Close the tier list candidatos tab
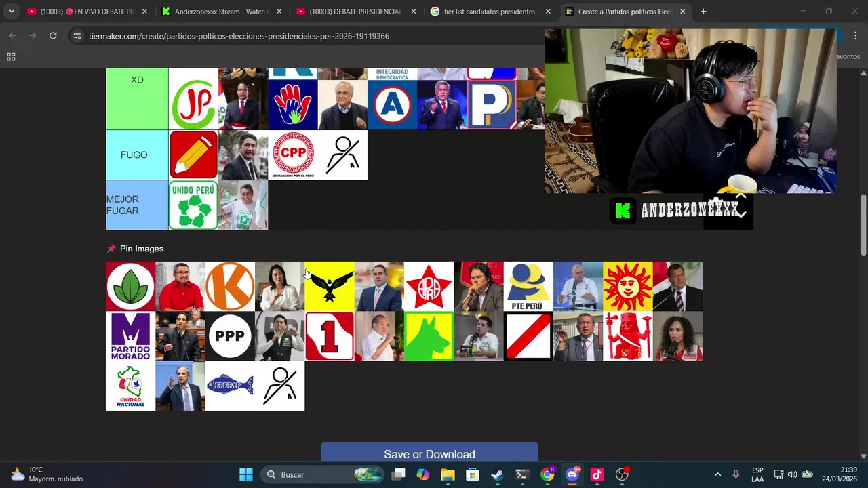The image size is (868, 488). tap(547, 12)
